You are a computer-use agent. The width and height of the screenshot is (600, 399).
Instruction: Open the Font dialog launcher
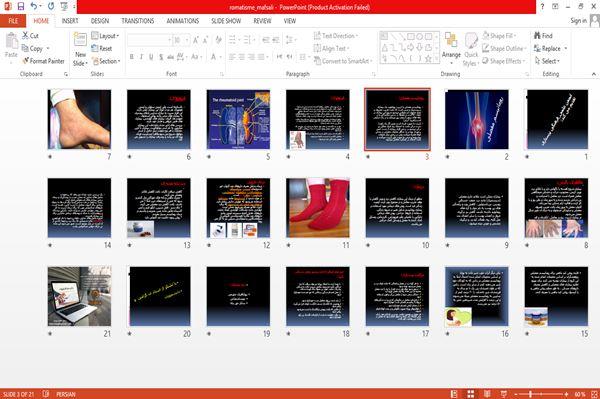pos(222,74)
